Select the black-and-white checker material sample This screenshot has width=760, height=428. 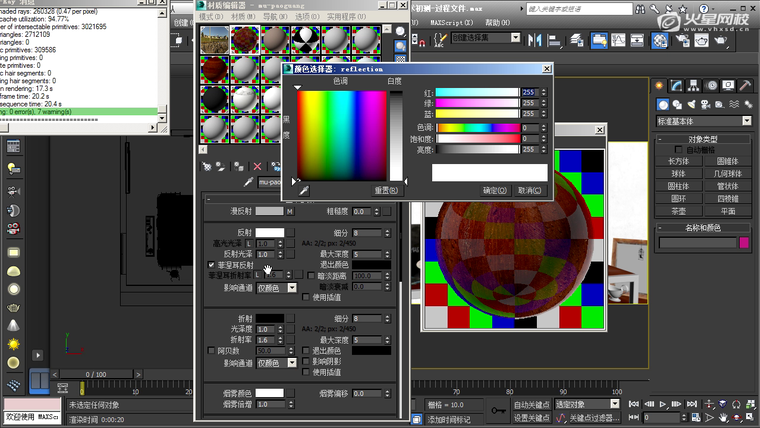pos(305,39)
